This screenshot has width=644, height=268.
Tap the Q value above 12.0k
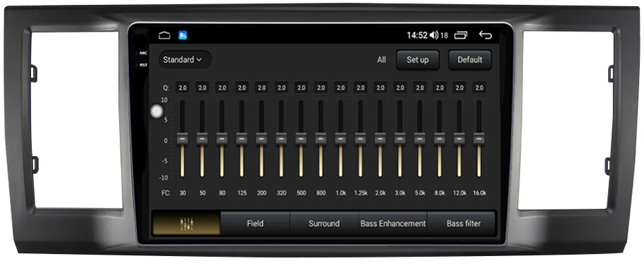[459, 88]
